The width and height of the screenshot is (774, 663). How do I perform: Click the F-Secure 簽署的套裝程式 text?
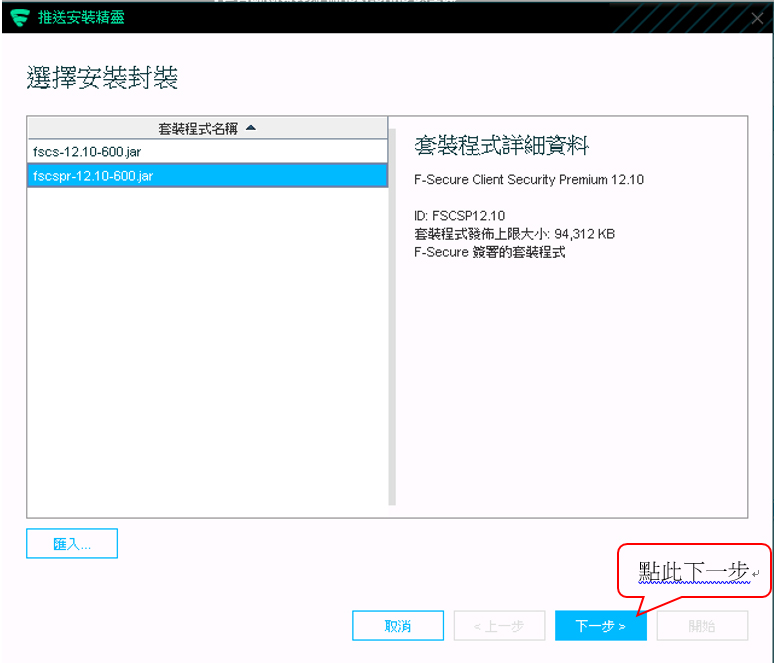[489, 252]
